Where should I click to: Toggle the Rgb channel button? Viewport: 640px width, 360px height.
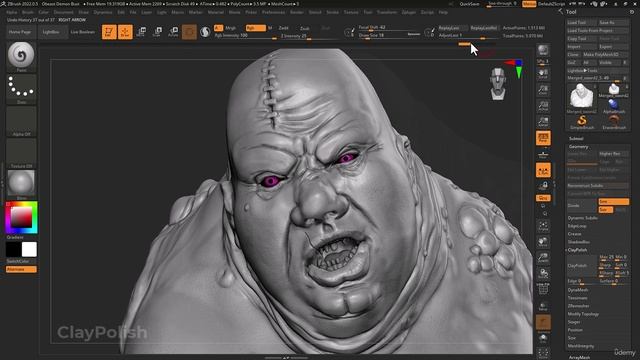(256, 28)
